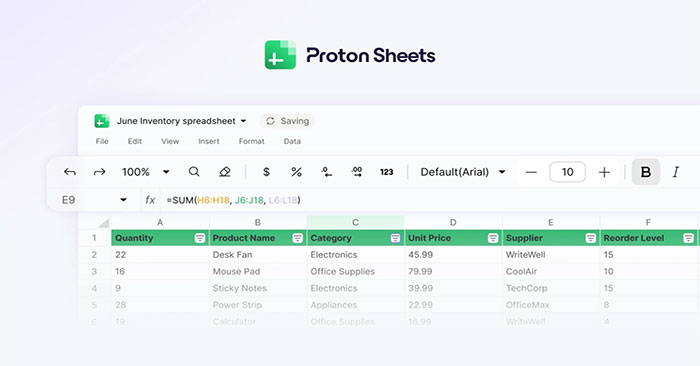
Task: Click the fx function icon
Action: click(x=150, y=200)
